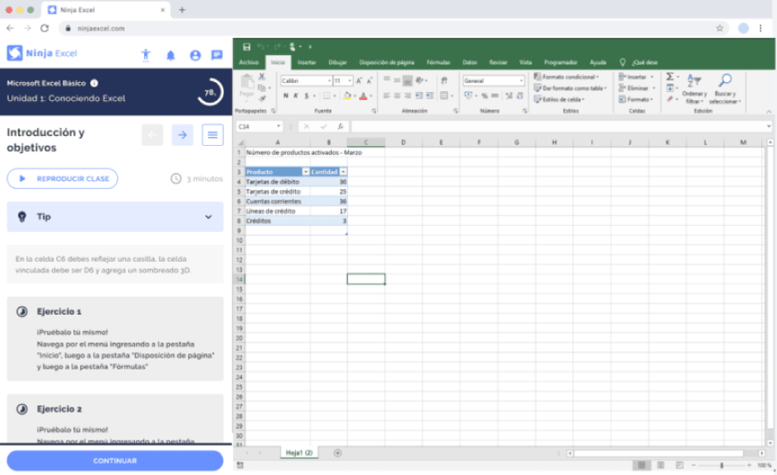Open the user profile icon
Screen dimensions: 777x475
195,55
